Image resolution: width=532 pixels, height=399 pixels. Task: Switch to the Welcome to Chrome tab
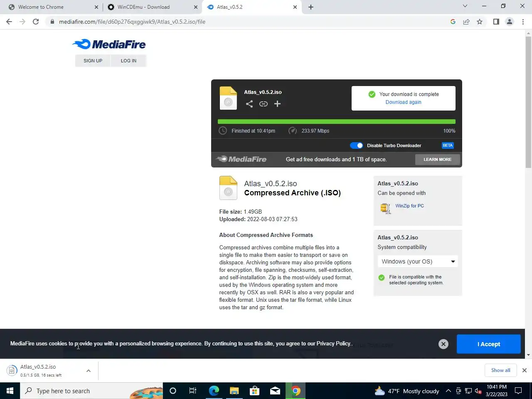point(52,7)
